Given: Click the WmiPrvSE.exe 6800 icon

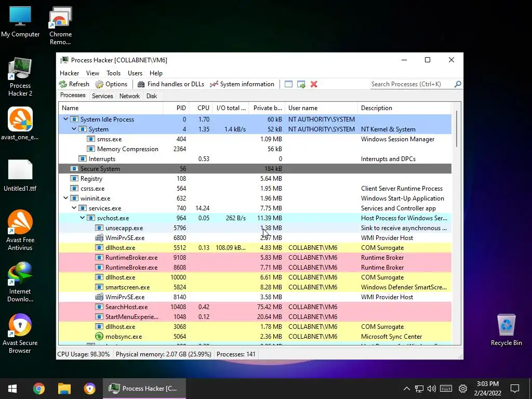Looking at the screenshot, I should 99,237.
